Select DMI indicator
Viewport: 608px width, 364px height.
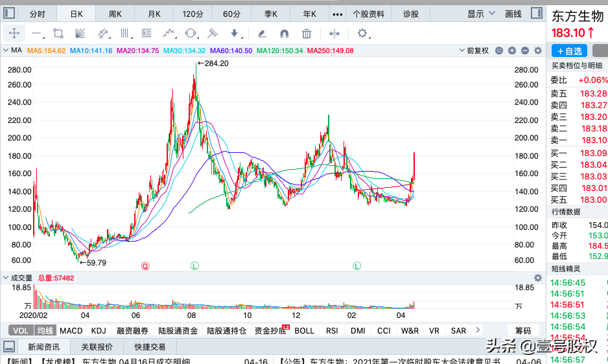(x=358, y=331)
